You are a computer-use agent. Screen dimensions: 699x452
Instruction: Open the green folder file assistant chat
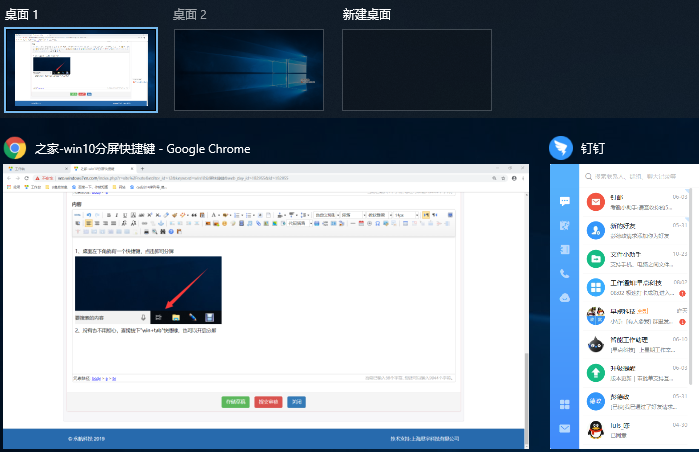(595, 260)
